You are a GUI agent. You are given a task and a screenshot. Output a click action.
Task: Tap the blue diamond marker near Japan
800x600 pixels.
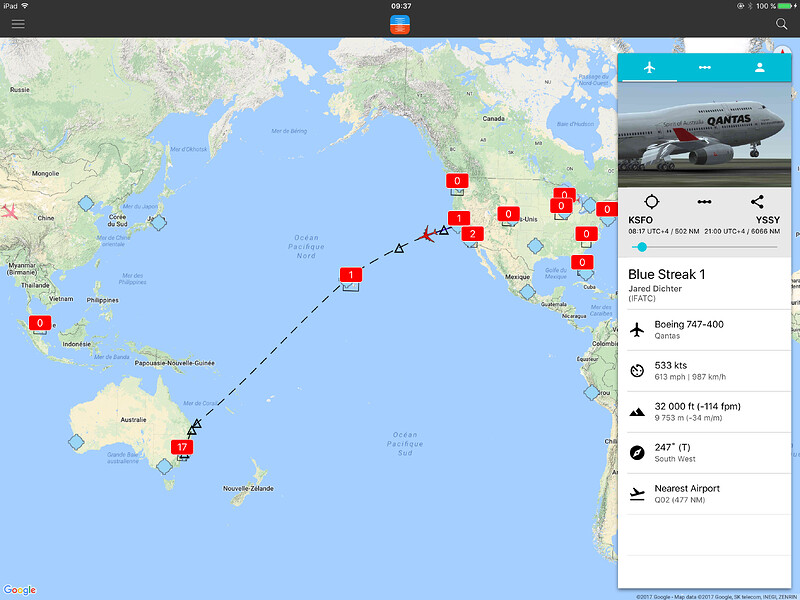click(x=159, y=222)
